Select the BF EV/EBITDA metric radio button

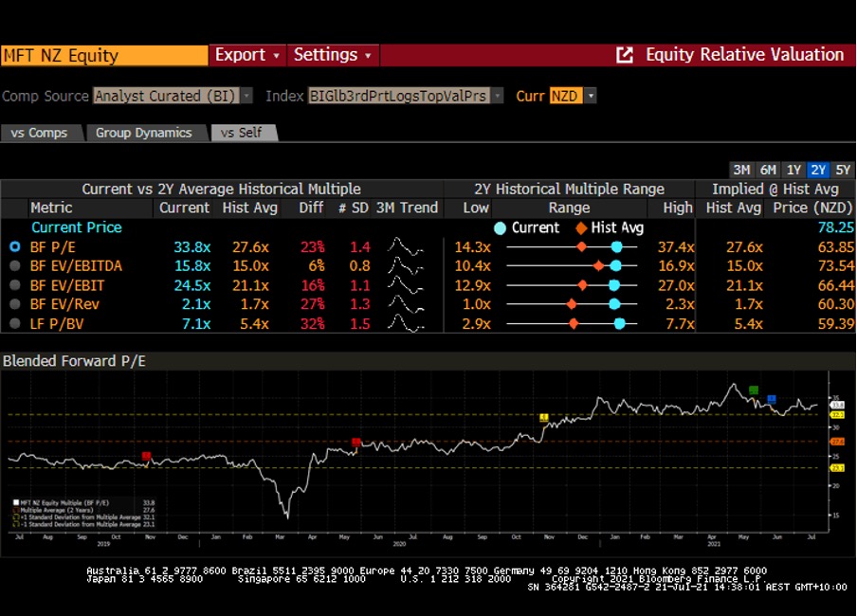(14, 266)
